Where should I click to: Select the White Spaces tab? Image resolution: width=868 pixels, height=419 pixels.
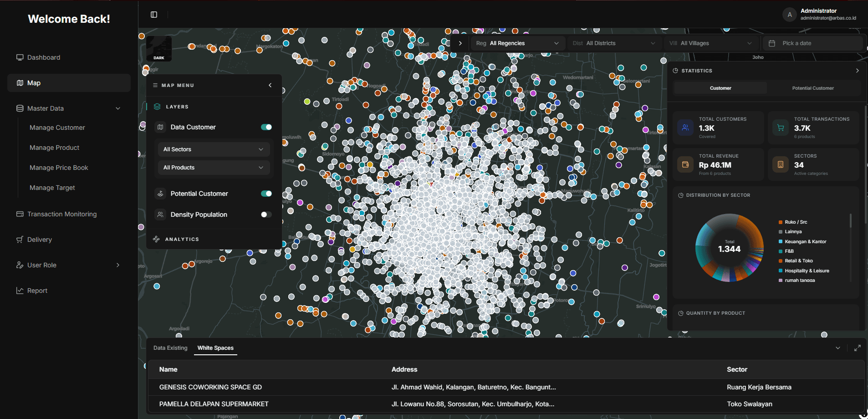(215, 348)
